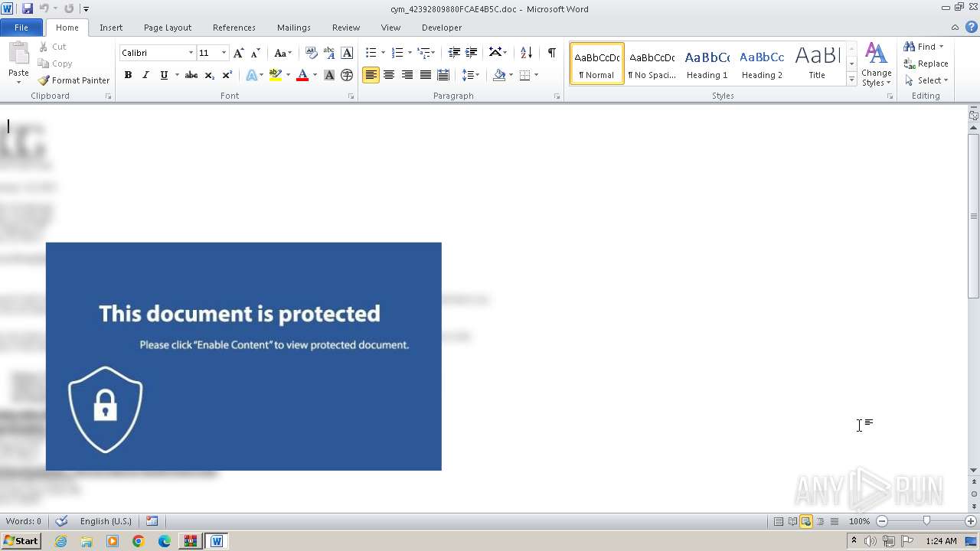Select Align Text Left
The width and height of the screenshot is (980, 551).
[371, 75]
